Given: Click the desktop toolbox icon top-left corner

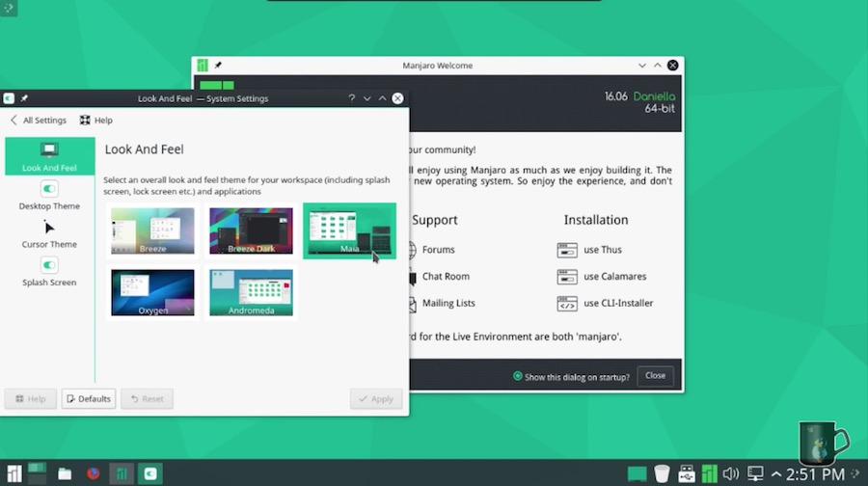Looking at the screenshot, I should pyautogui.click(x=9, y=8).
